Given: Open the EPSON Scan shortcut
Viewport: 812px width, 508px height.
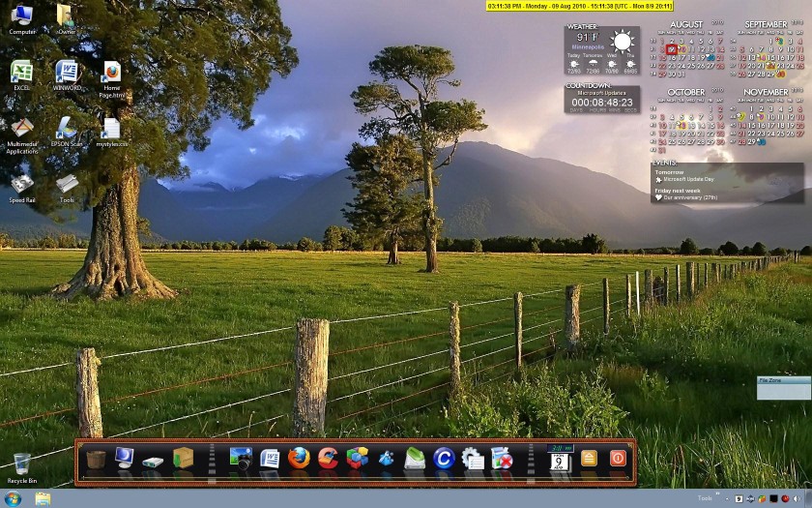Looking at the screenshot, I should 67,130.
